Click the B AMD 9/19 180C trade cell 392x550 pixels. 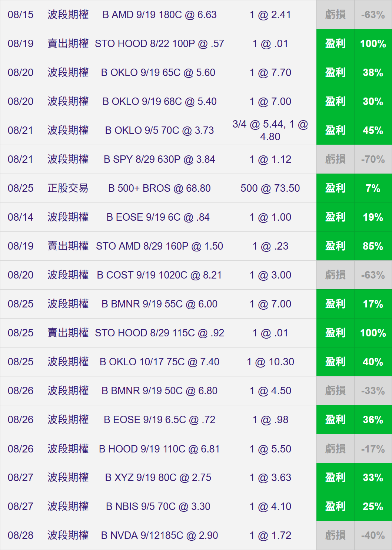(x=159, y=15)
